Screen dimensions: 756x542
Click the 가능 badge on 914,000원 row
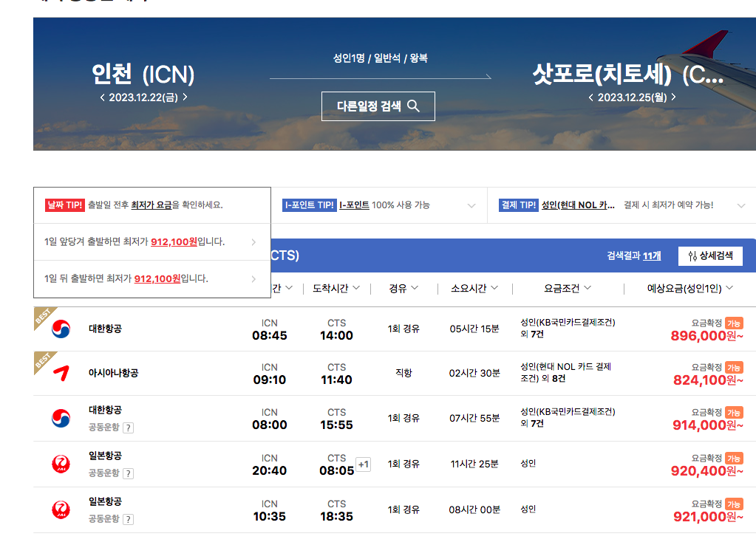[x=734, y=412]
